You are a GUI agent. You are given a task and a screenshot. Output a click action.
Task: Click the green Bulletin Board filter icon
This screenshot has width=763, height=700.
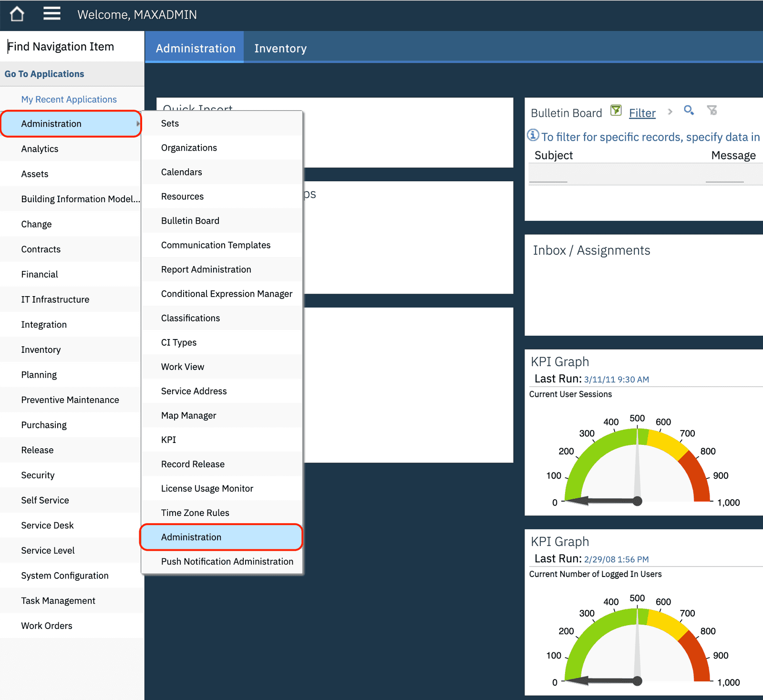pos(616,110)
